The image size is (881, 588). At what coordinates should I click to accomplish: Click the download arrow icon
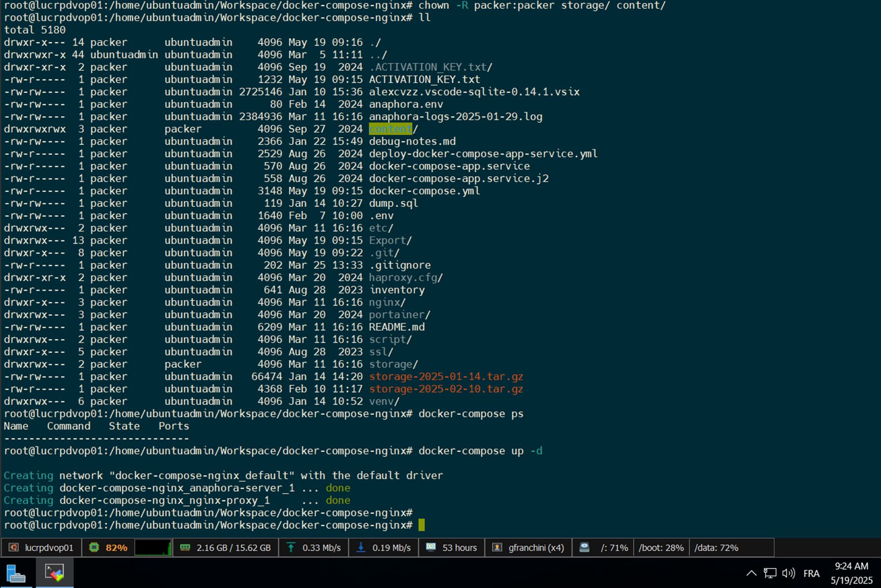(361, 547)
